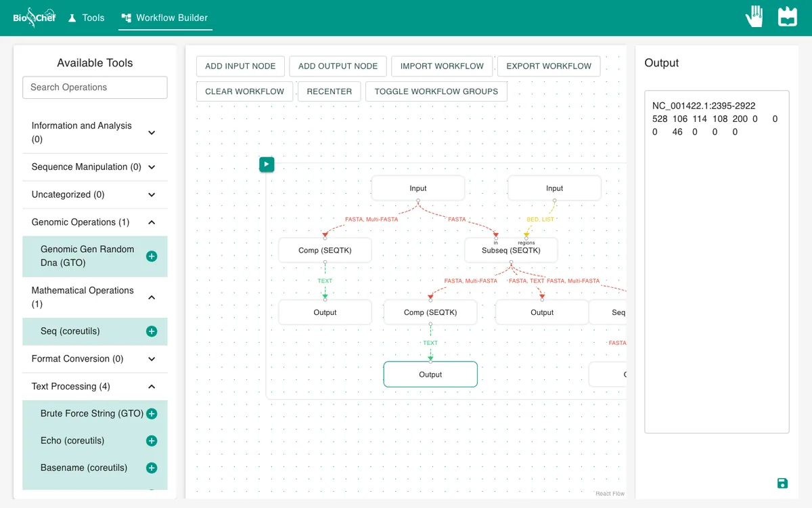Add Echo (coreutils) with plus icon
This screenshot has height=508, width=812.
[152, 441]
